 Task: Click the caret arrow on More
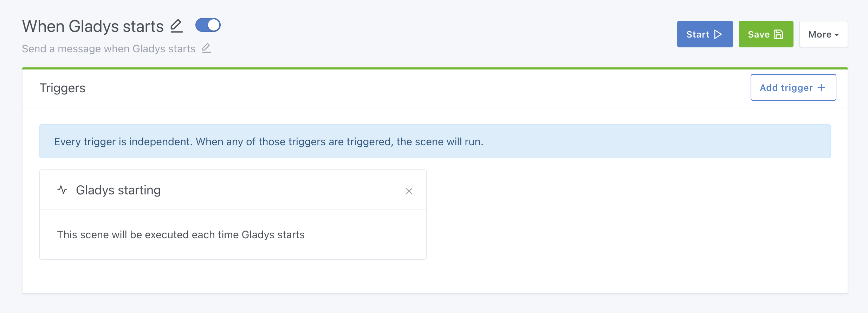tap(837, 35)
